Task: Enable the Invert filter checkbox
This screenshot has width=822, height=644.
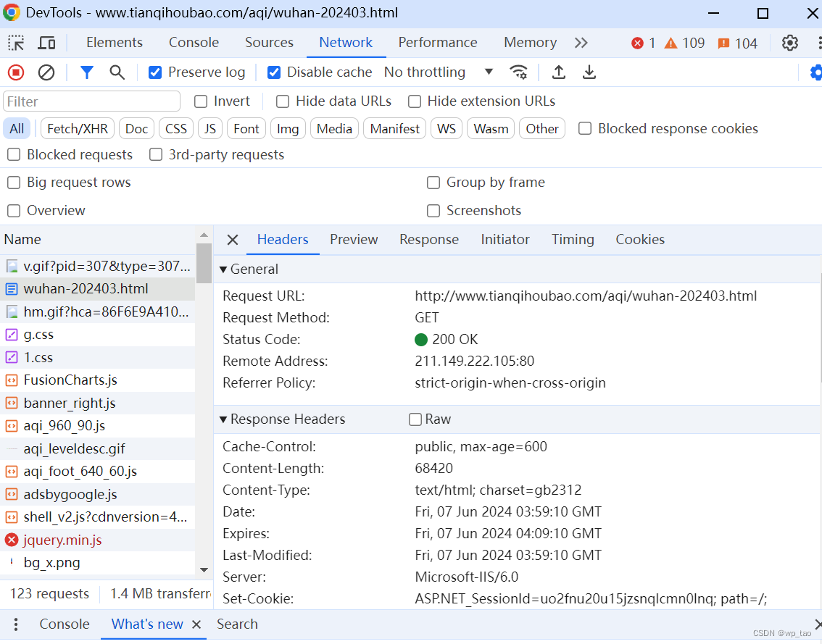Action: [201, 101]
